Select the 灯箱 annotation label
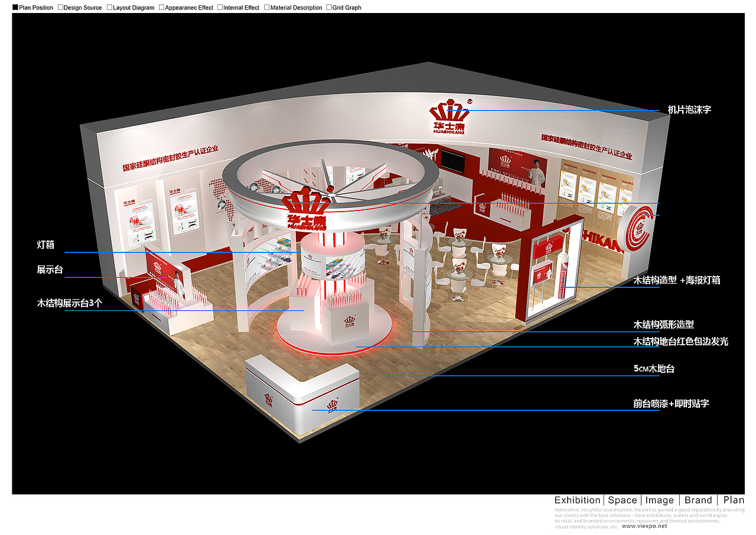The height and width of the screenshot is (535, 756). click(45, 245)
